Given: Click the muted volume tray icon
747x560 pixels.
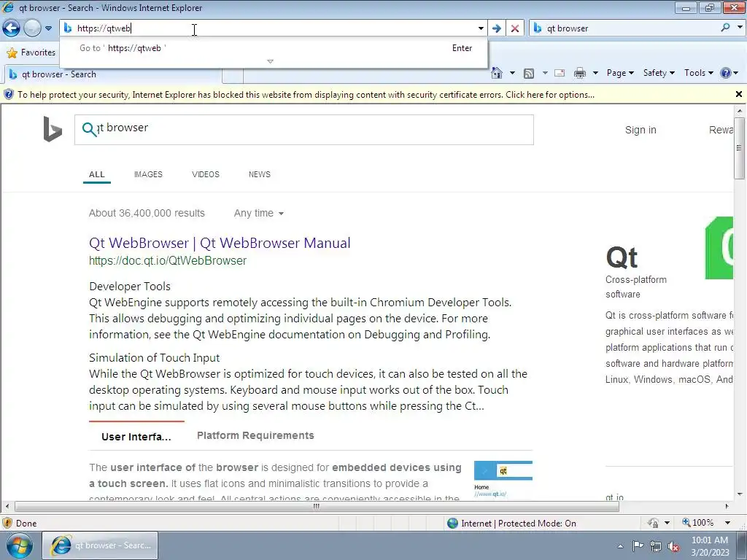Looking at the screenshot, I should 673,546.
